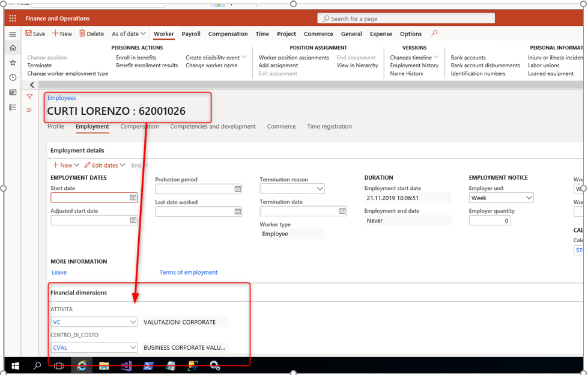Open the Compensation ribbon tab
The image size is (588, 375).
(x=228, y=34)
